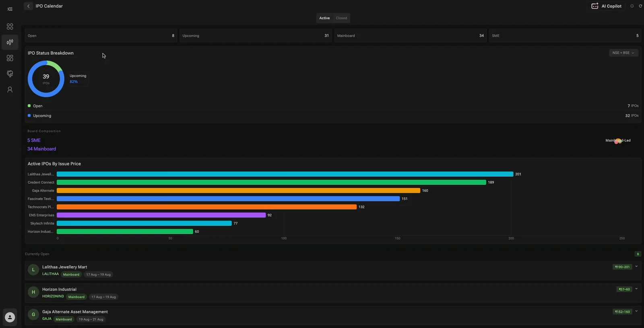
Task: Click the Upcoming count summary card
Action: (x=256, y=36)
